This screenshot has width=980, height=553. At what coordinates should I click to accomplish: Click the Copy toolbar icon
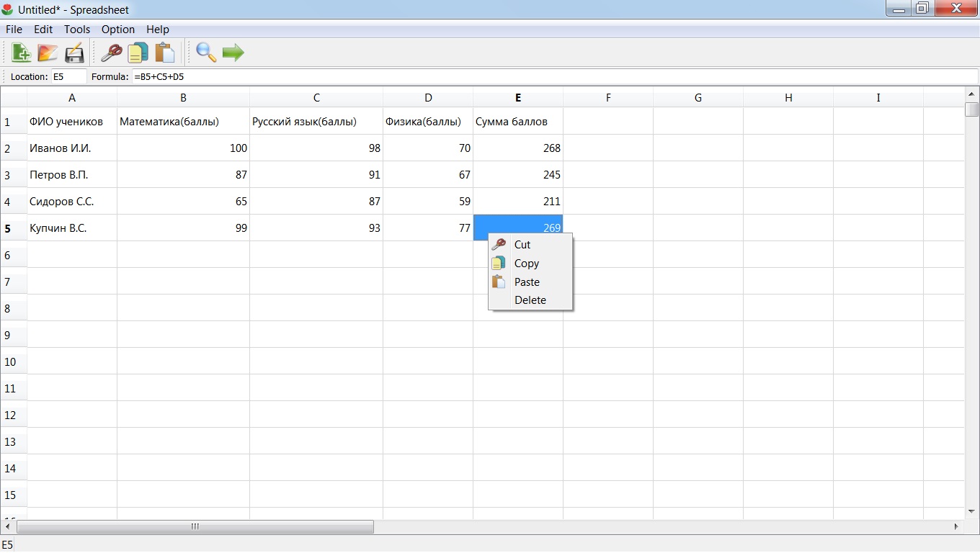138,53
